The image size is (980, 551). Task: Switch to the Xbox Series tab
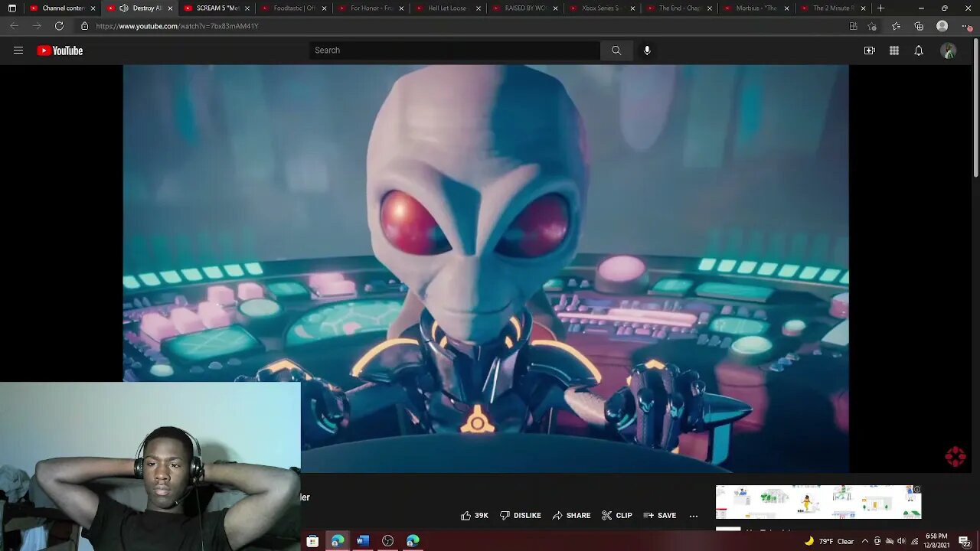coord(603,8)
